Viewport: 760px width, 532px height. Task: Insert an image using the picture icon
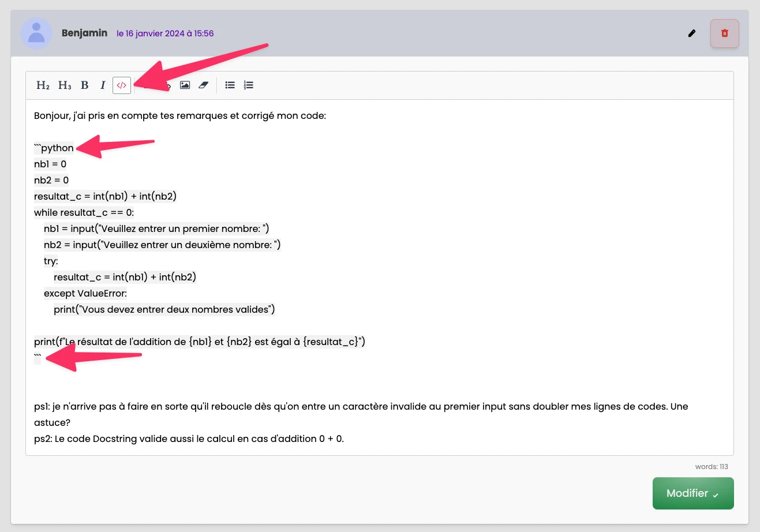point(185,85)
